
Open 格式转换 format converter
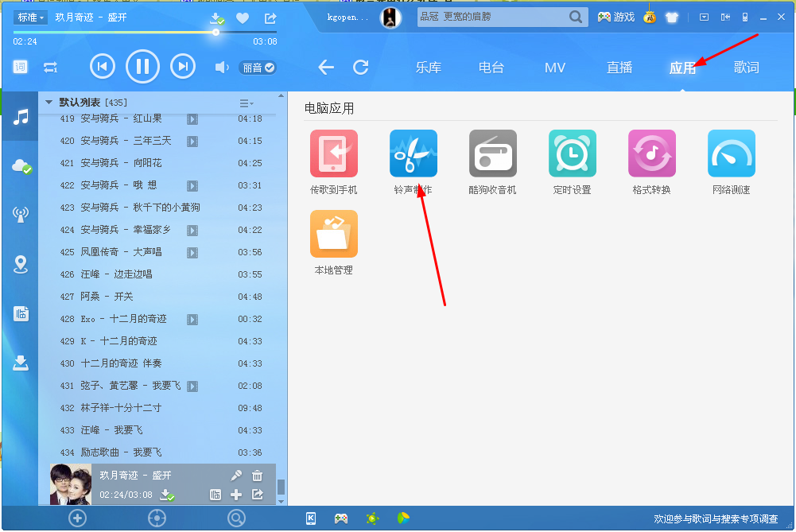652,153
